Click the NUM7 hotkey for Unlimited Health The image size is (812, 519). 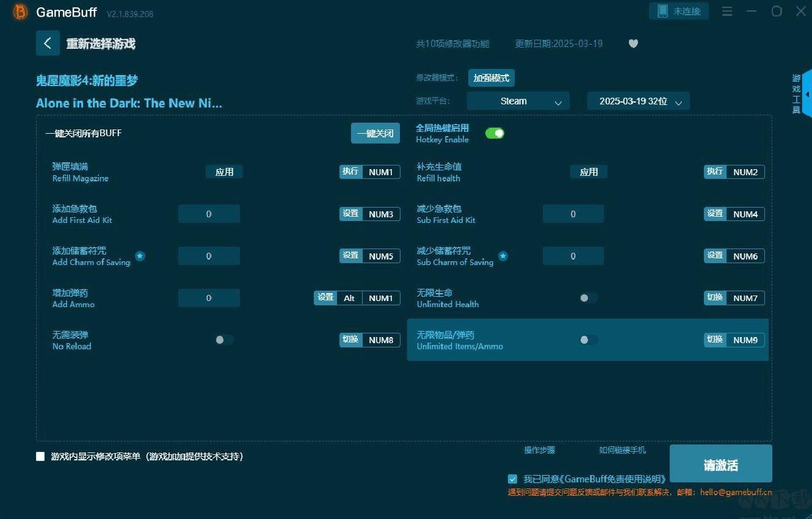point(745,298)
